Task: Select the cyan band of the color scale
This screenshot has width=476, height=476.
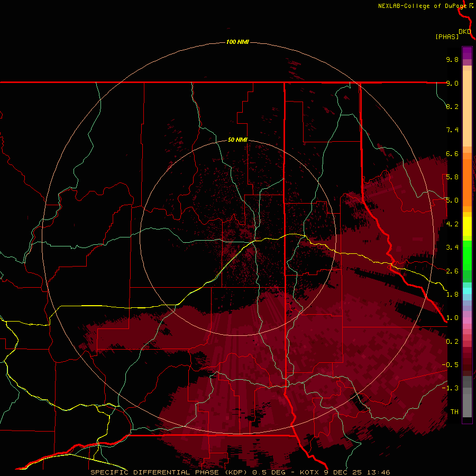Action: [x=467, y=291]
